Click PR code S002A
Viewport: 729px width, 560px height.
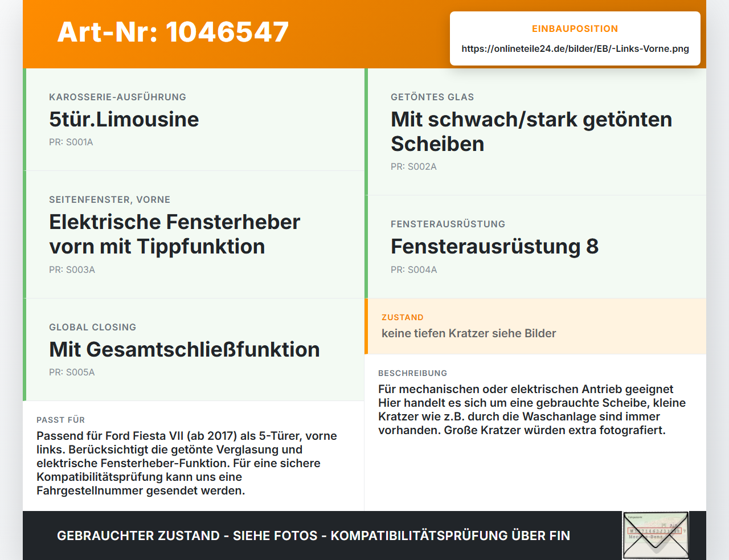click(413, 166)
